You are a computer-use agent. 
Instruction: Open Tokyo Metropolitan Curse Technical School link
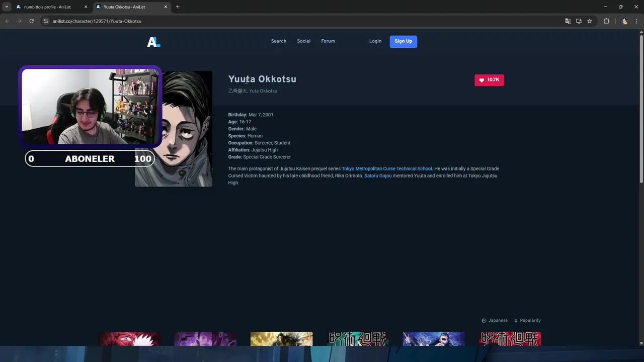tap(387, 168)
